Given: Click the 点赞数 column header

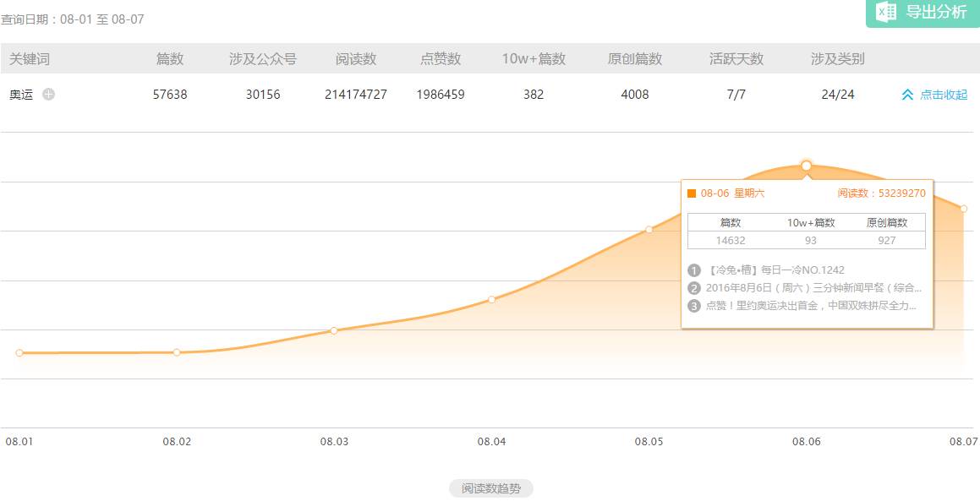Looking at the screenshot, I should point(441,59).
